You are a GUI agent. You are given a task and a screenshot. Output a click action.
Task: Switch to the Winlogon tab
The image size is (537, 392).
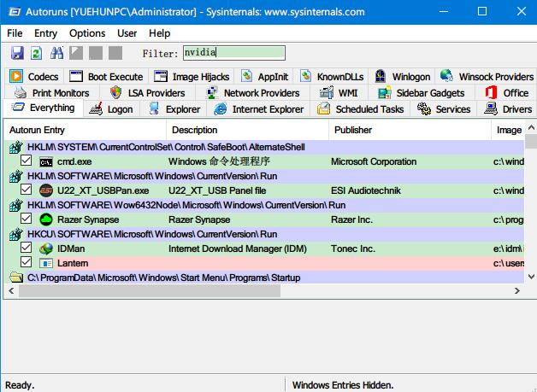pyautogui.click(x=403, y=76)
